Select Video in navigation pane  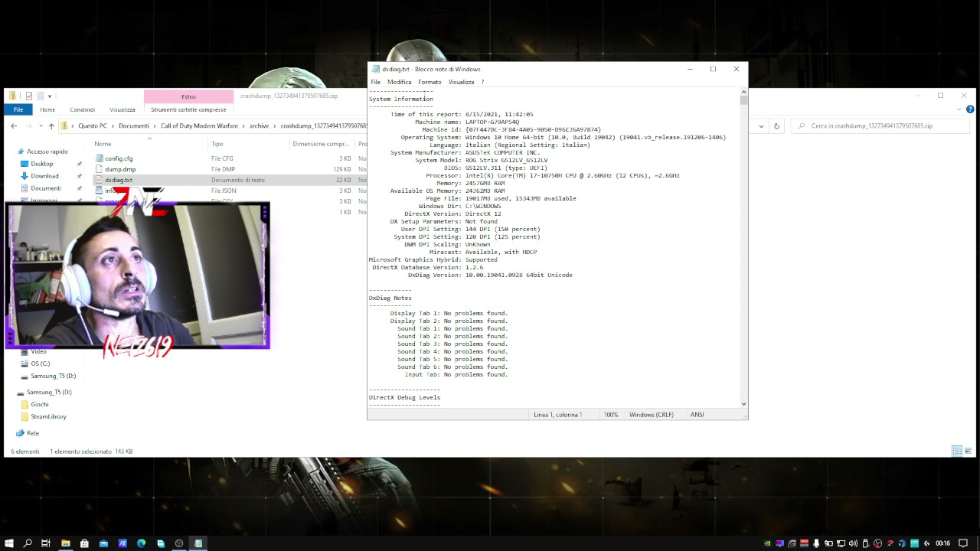tap(38, 351)
